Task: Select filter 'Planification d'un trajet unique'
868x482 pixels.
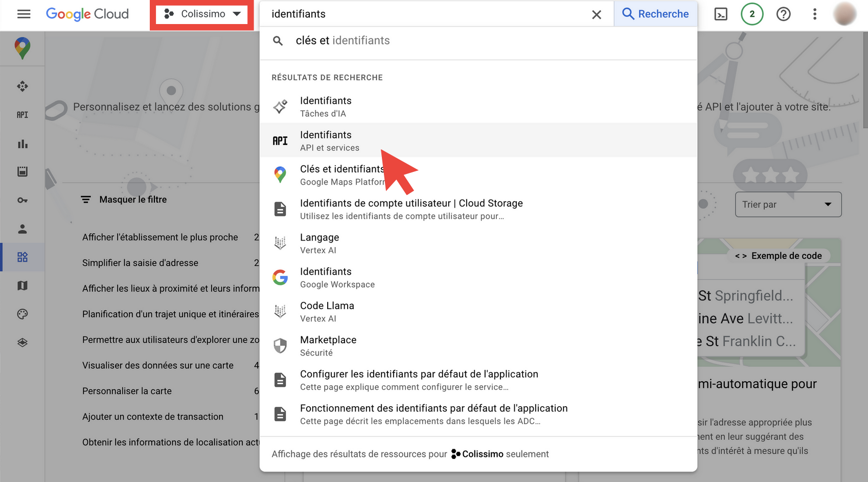Action: [171, 314]
